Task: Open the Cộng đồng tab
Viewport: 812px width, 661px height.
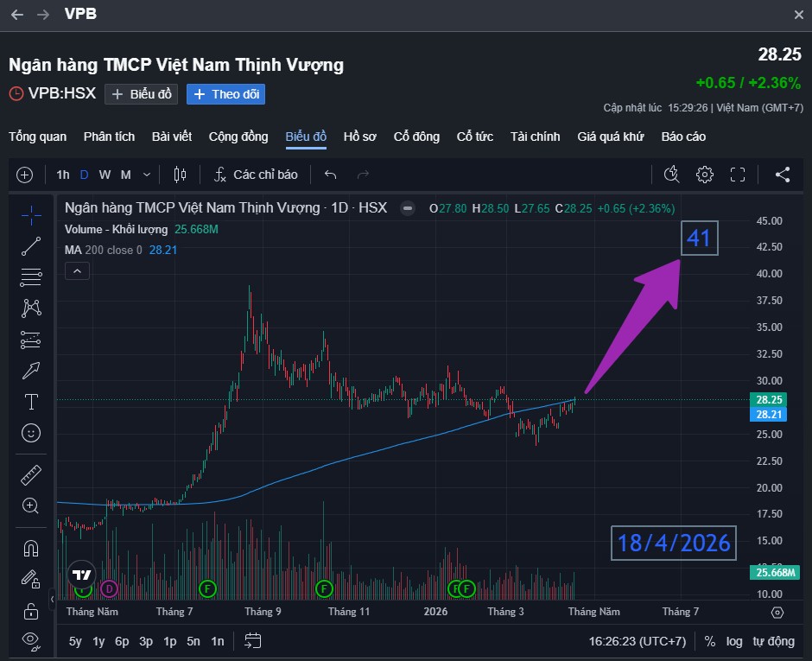Action: [238, 137]
